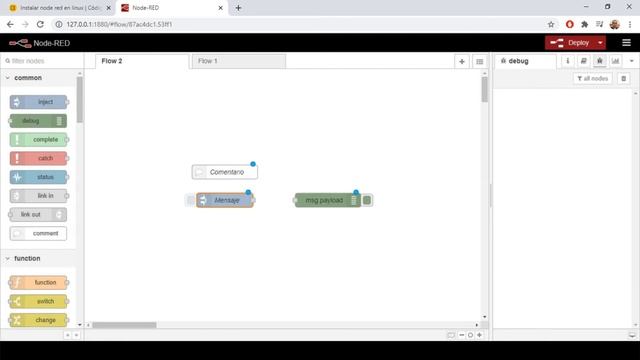
Task: Select the debug messages bug icon
Action: pyautogui.click(x=600, y=61)
